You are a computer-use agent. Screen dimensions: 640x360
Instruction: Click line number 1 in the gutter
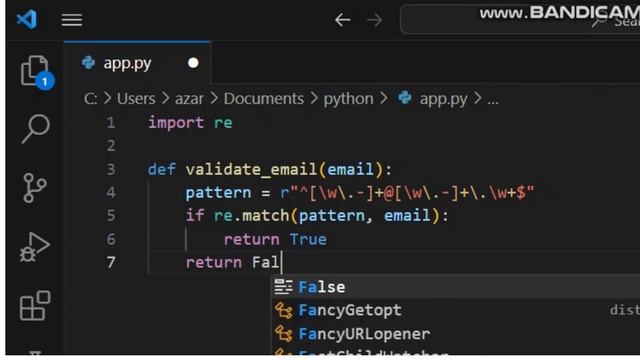click(111, 122)
